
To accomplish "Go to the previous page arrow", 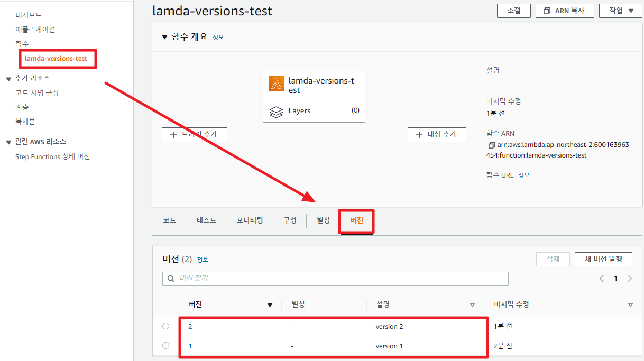I will (601, 279).
